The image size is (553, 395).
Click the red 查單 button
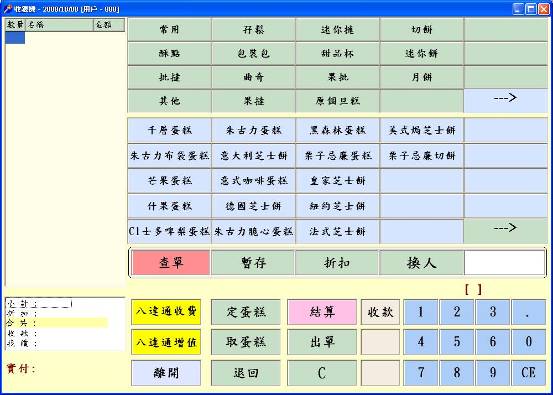tap(171, 263)
